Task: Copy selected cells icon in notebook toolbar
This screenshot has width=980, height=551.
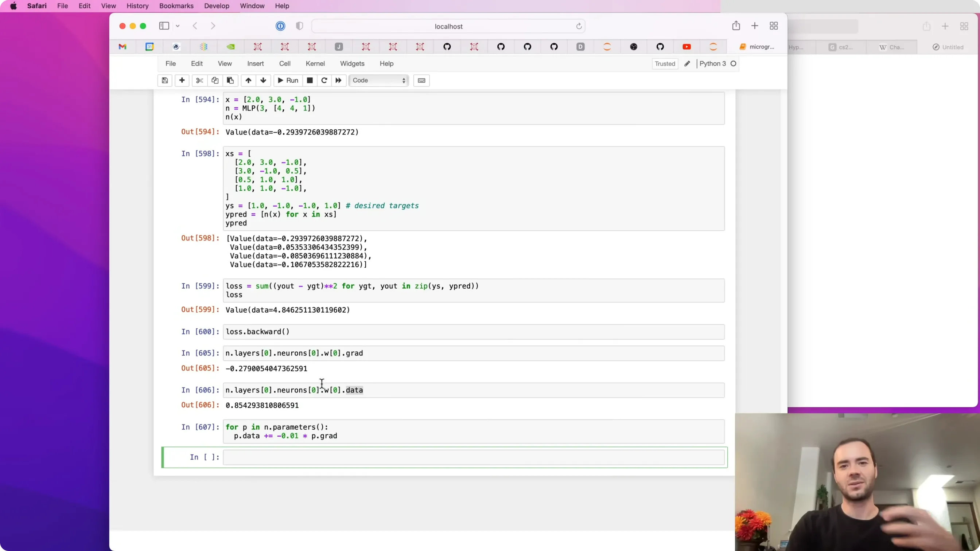Action: click(215, 80)
